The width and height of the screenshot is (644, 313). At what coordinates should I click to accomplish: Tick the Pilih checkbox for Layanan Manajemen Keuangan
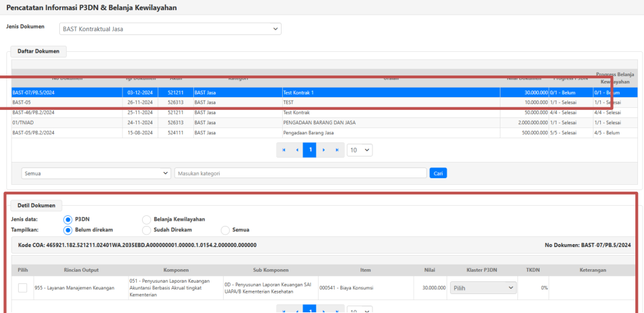pyautogui.click(x=23, y=288)
